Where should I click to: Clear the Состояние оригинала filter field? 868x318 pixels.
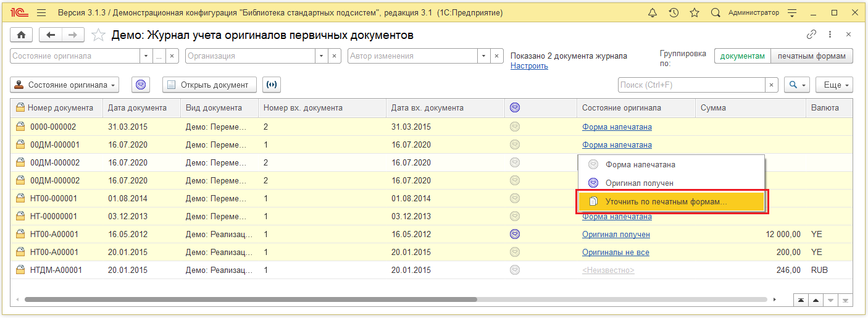click(173, 56)
